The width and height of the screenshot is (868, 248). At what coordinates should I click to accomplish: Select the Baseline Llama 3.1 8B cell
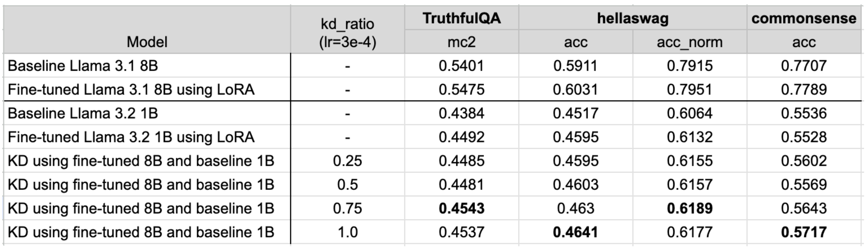[83, 66]
